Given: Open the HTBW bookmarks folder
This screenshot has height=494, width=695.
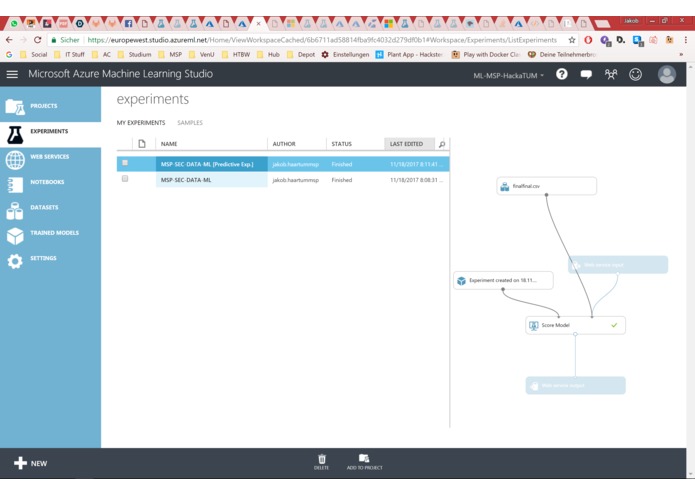Looking at the screenshot, I should pos(236,54).
